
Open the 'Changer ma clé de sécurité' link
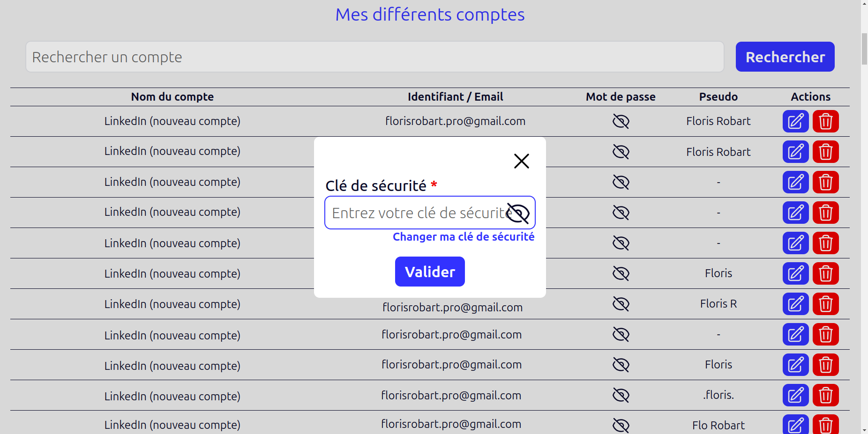463,236
